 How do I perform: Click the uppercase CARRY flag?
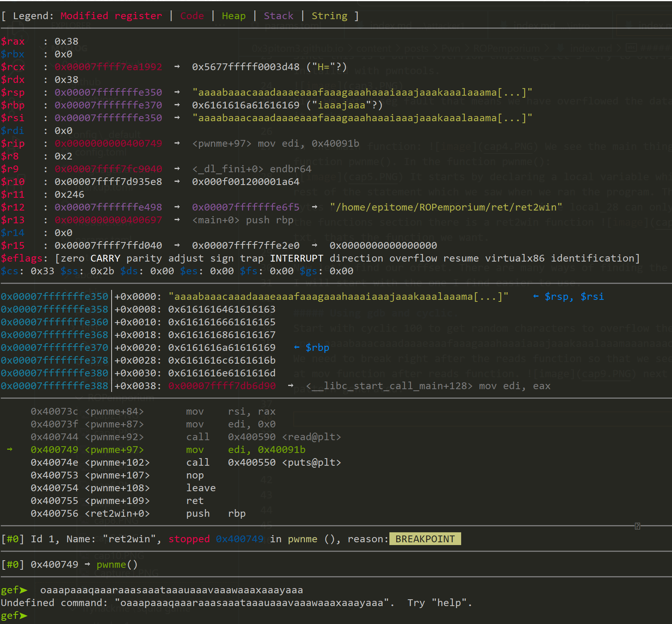(x=105, y=258)
